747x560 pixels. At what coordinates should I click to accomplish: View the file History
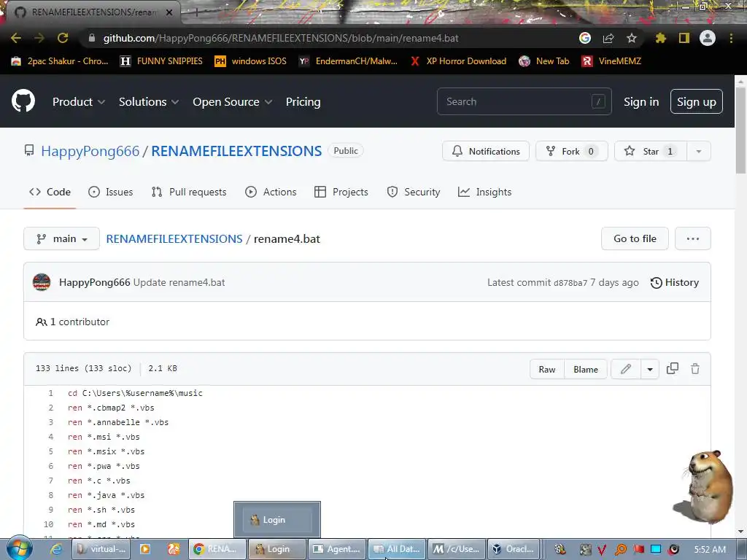click(675, 282)
